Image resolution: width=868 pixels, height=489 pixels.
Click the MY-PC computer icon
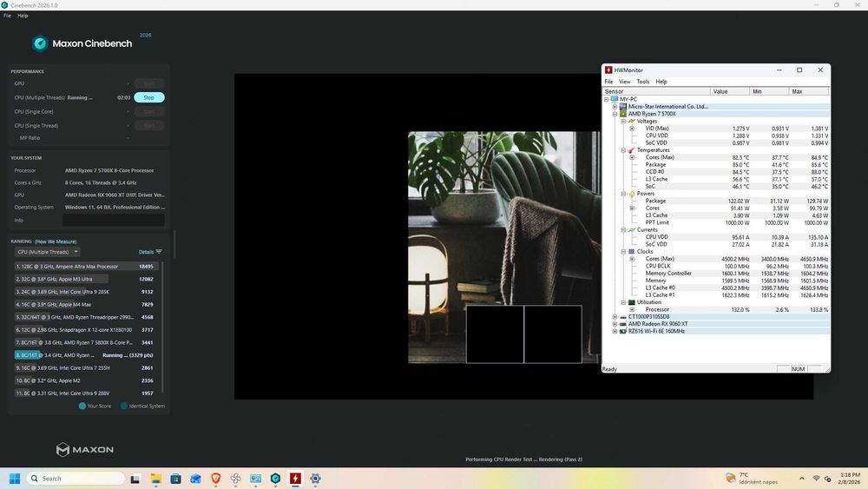tap(614, 99)
